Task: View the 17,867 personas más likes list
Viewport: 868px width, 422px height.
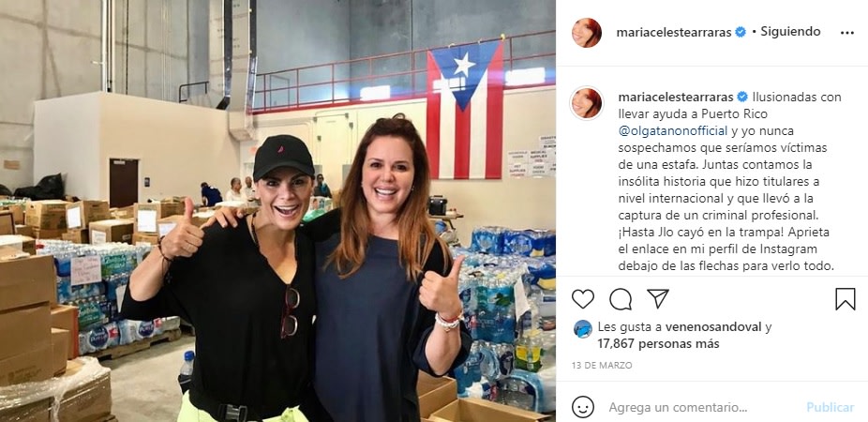Action: (658, 344)
